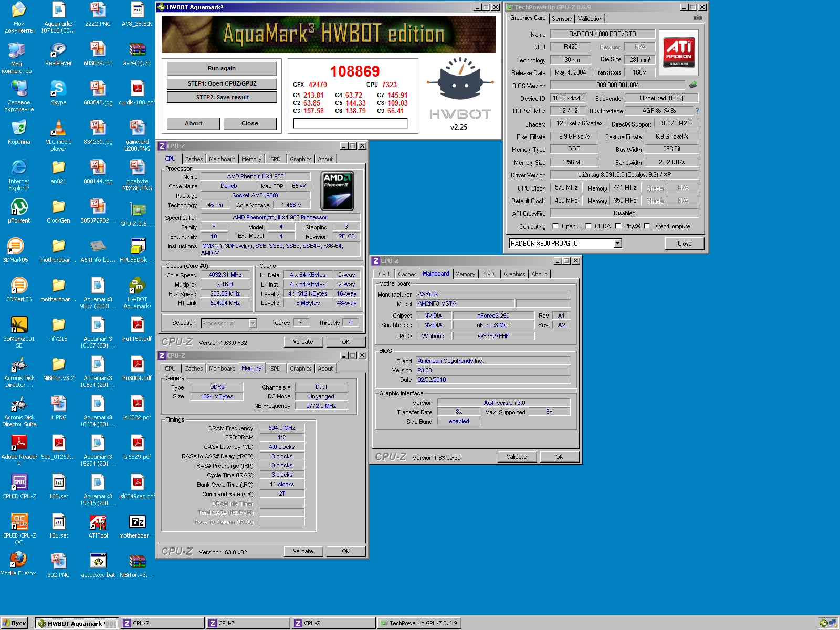
Task: Toggle the PhysX checkbox in GPU-Z
Action: click(618, 226)
